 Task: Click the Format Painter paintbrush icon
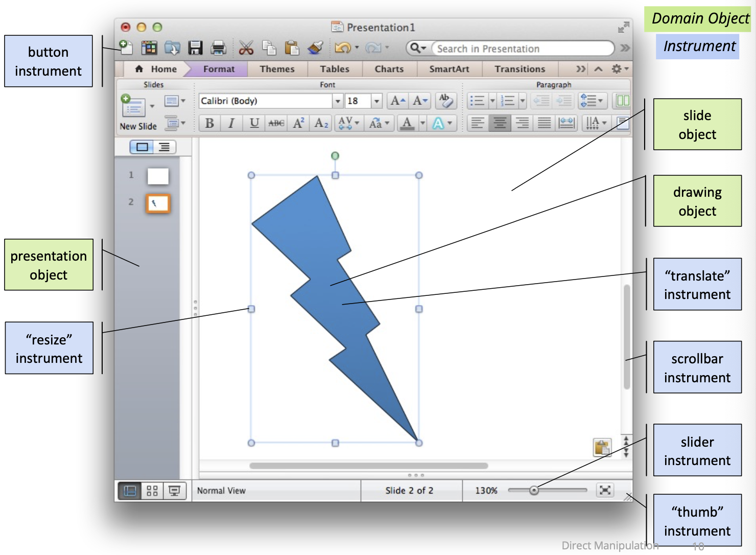click(x=315, y=48)
